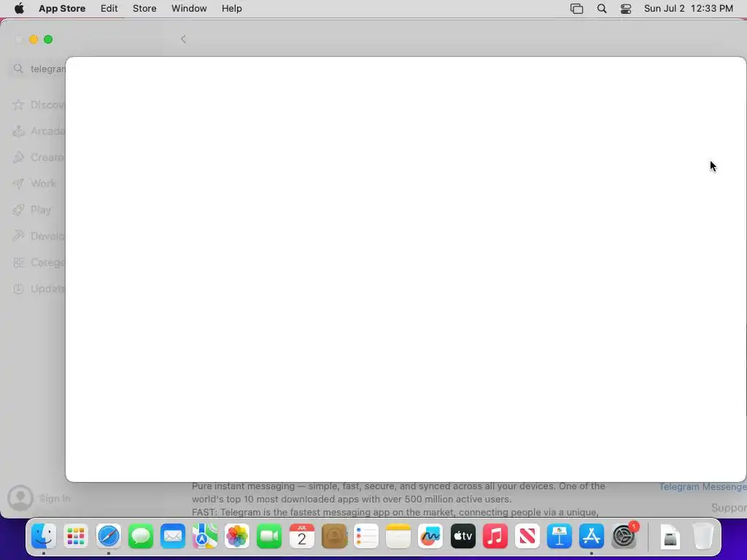Open Notes from the Dock
747x560 pixels.
click(x=398, y=536)
